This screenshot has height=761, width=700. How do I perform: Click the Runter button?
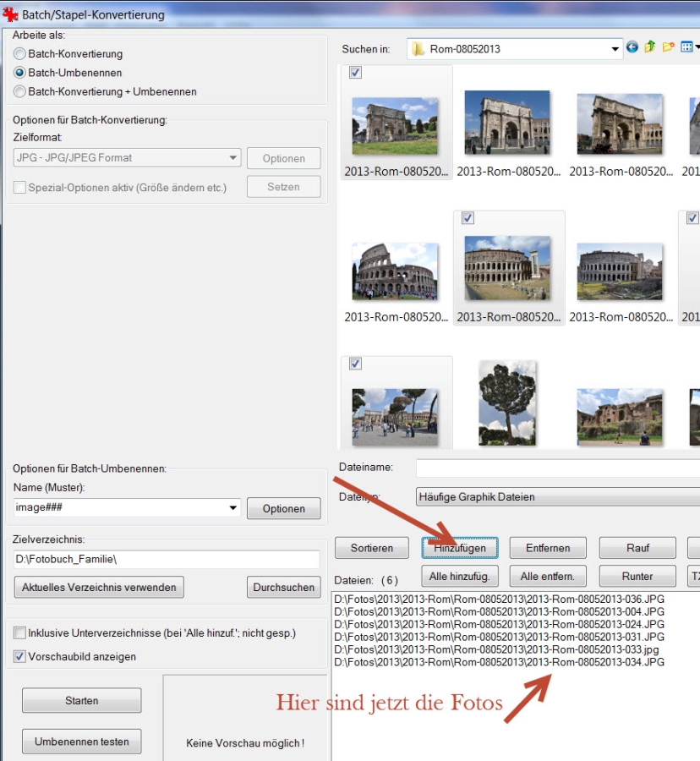pos(638,576)
